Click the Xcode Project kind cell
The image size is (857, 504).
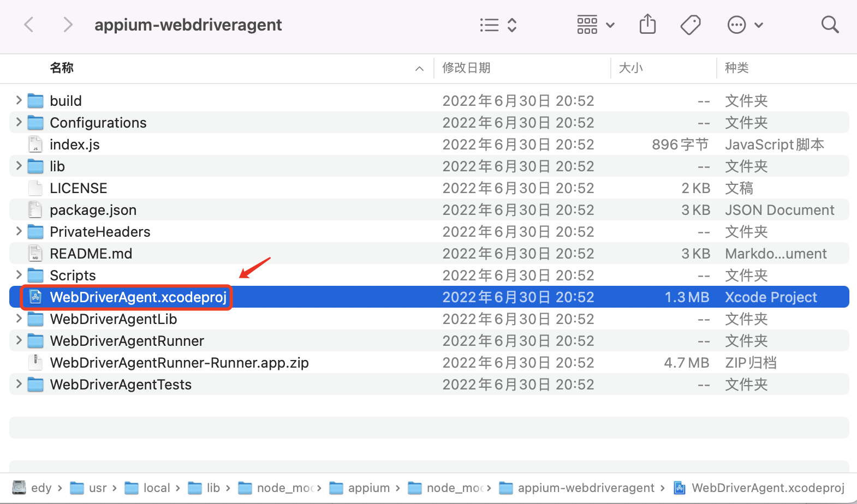(x=771, y=297)
